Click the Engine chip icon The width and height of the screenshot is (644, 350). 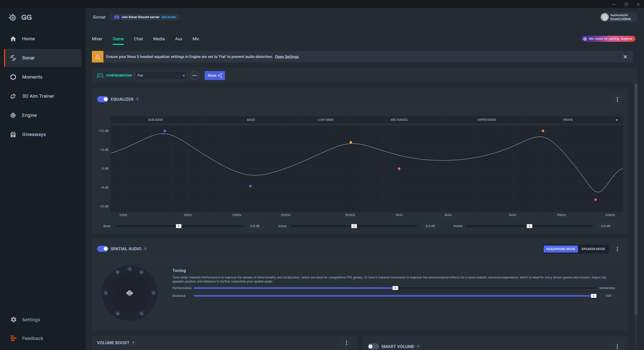click(x=13, y=115)
